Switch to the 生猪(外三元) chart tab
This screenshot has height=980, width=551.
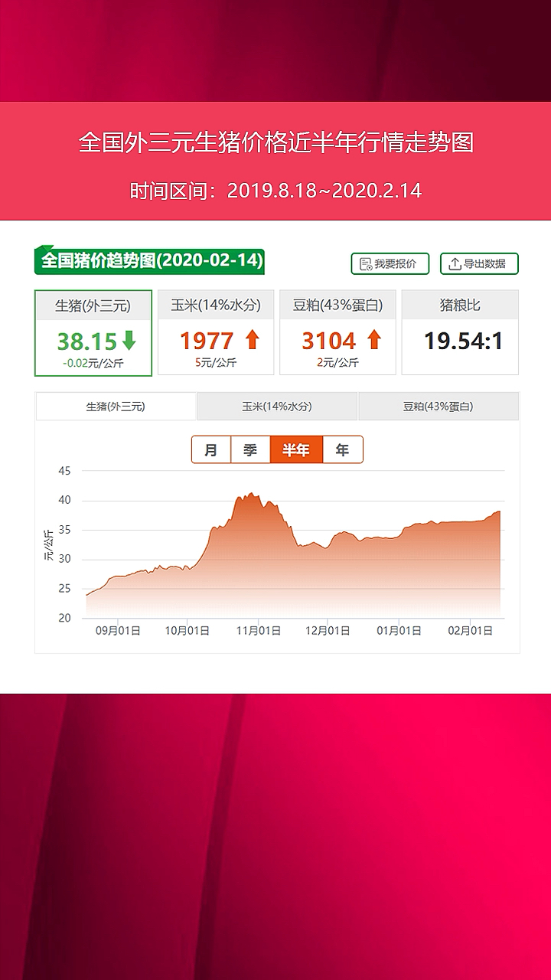116,407
